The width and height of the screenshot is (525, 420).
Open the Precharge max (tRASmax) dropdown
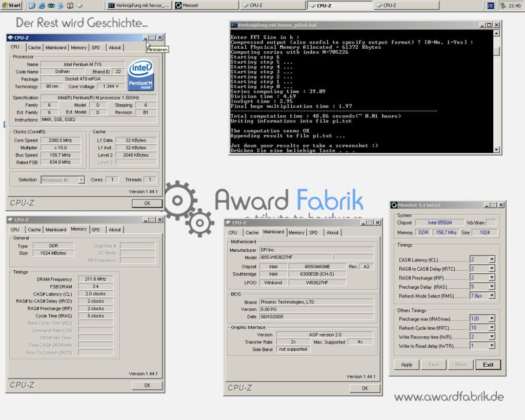point(492,318)
